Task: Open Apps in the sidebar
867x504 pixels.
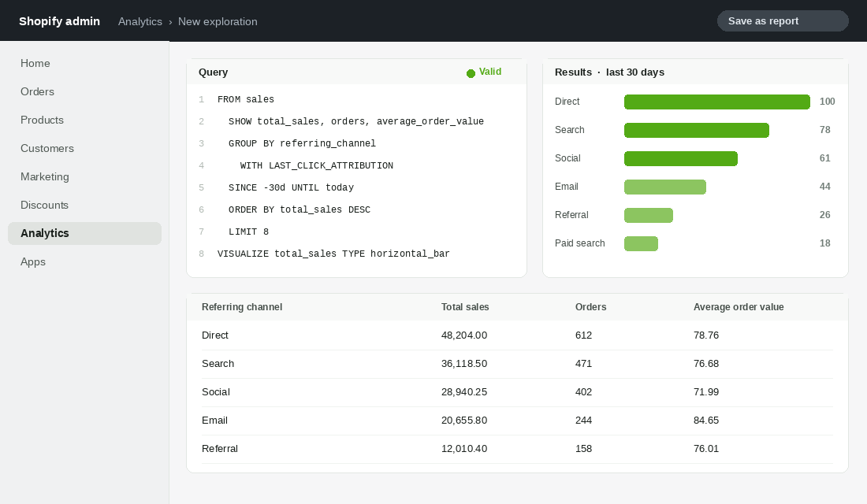Action: (84, 262)
